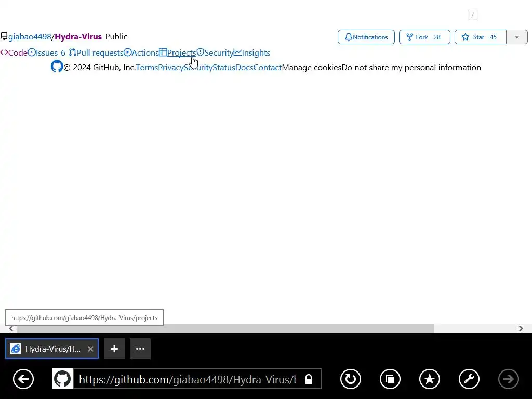Click the Code tab angle-brackets icon

coord(4,52)
